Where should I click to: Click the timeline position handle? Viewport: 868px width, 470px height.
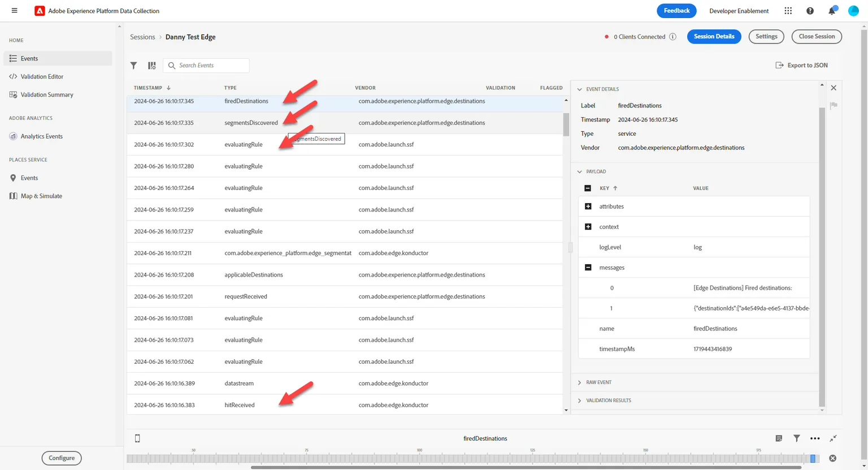coord(813,458)
